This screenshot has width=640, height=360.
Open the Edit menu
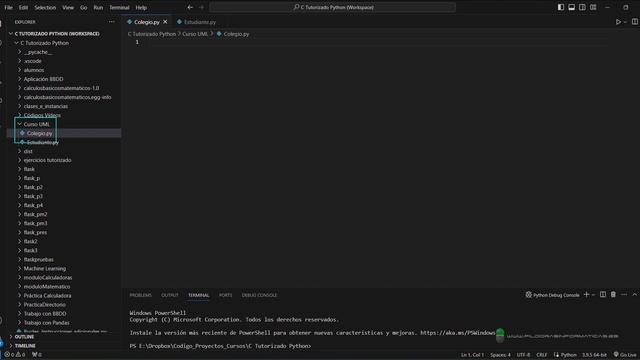pos(23,7)
